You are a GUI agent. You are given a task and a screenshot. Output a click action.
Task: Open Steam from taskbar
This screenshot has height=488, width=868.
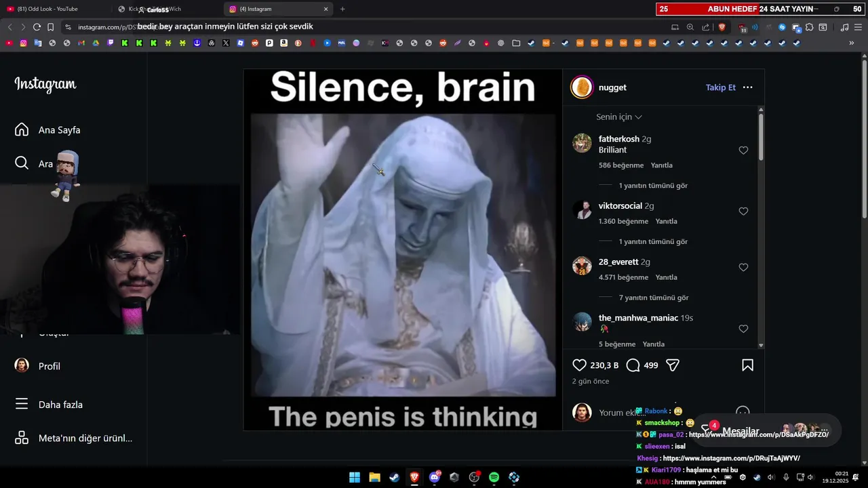click(394, 477)
